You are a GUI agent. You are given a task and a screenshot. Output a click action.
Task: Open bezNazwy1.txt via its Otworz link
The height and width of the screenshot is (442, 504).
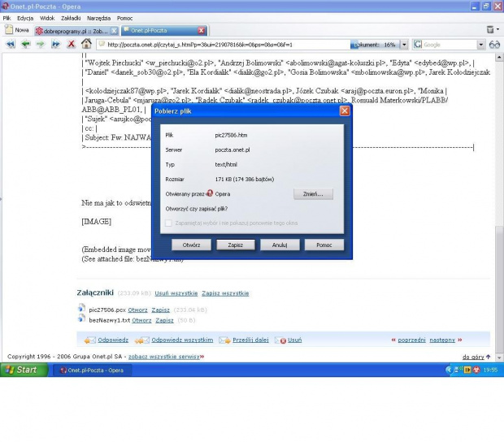141,320
